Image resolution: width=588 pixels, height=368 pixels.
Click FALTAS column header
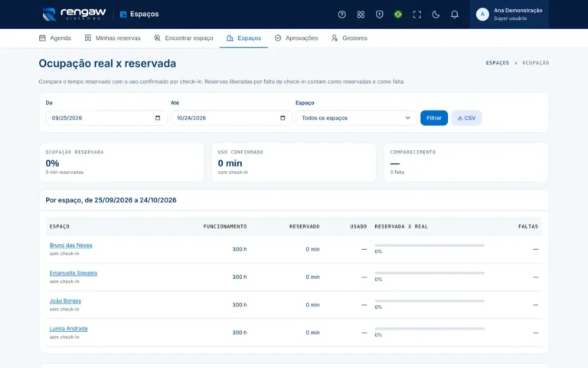528,226
